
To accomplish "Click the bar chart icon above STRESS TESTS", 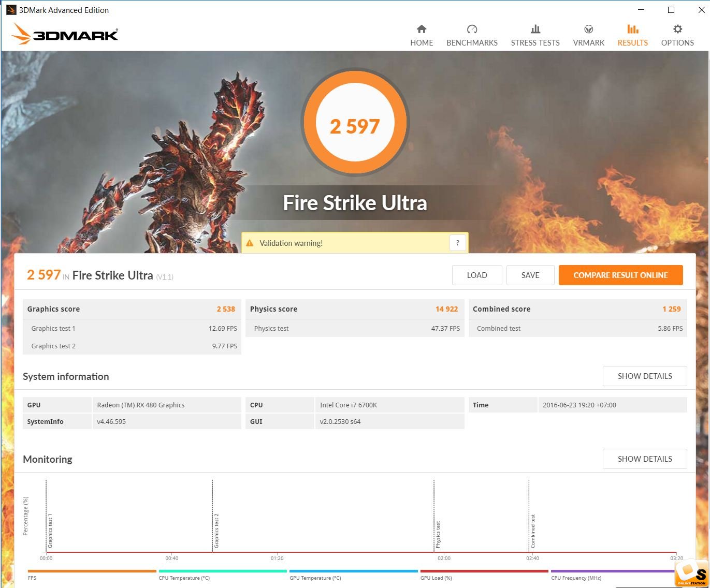I will pyautogui.click(x=535, y=29).
